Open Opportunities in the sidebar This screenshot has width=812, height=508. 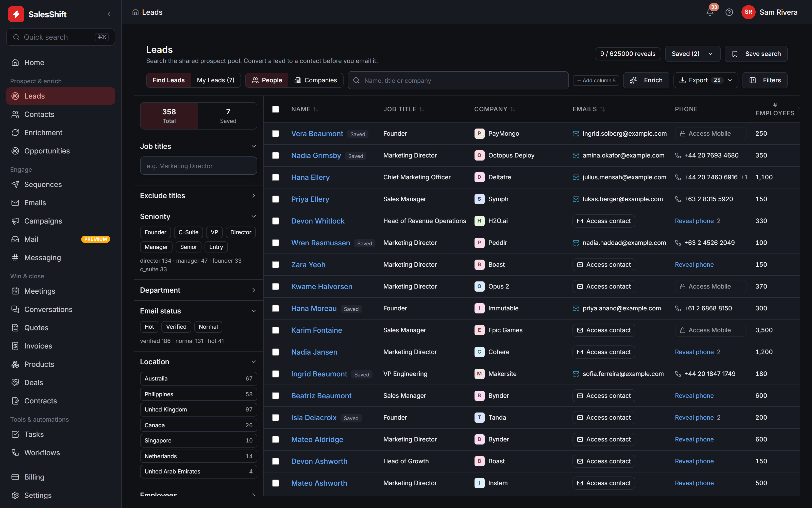coord(60,151)
